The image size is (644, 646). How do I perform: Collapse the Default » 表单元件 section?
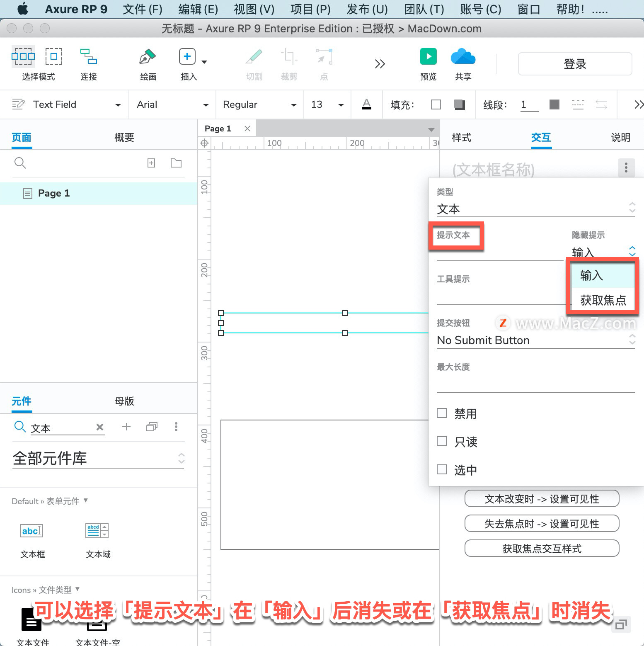(x=86, y=500)
